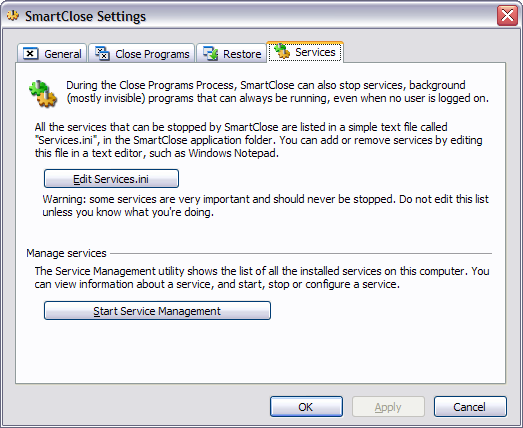The width and height of the screenshot is (523, 428).
Task: Click the SmartClose icon in the title bar
Action: pyautogui.click(x=13, y=16)
